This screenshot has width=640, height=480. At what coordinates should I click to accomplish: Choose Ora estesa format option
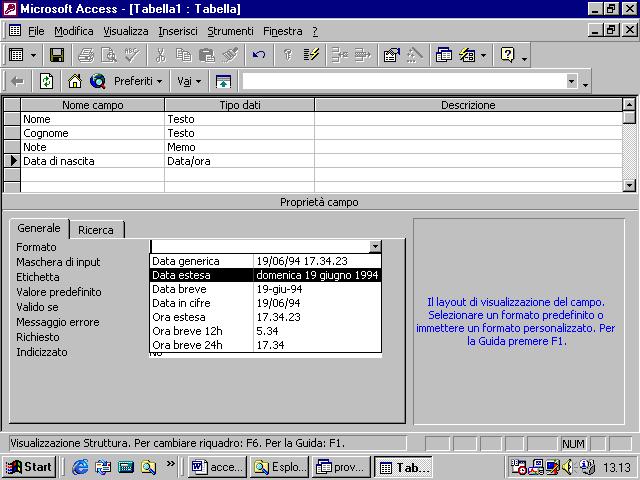coord(266,317)
